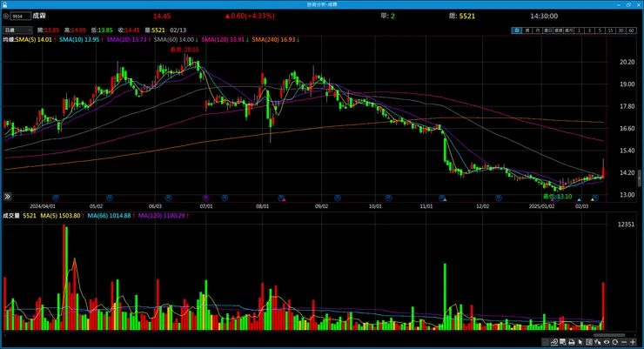Toggle the split-panel layout icon
The image size is (644, 349).
[589, 342]
